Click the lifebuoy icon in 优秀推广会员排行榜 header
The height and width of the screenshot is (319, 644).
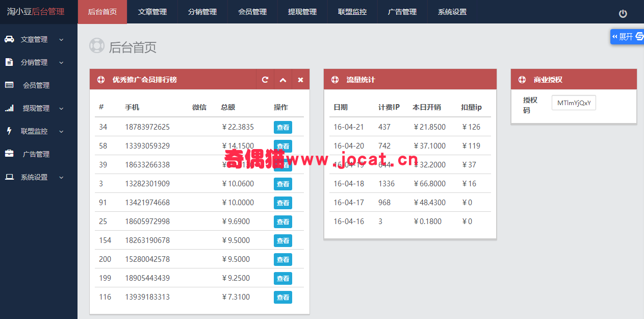click(101, 80)
